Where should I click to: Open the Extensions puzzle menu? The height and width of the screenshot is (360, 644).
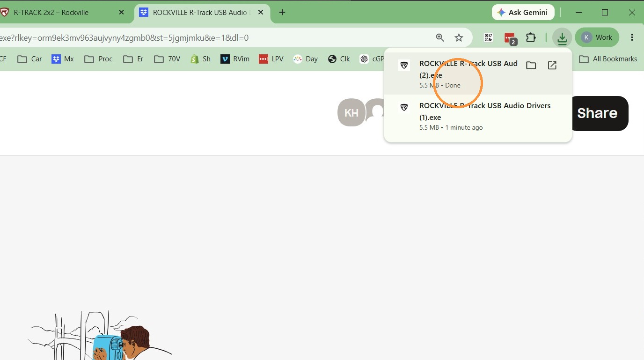tap(531, 37)
